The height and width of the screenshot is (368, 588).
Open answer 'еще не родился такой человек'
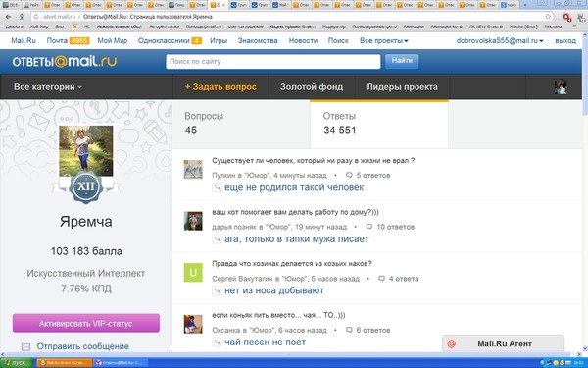pyautogui.click(x=294, y=187)
